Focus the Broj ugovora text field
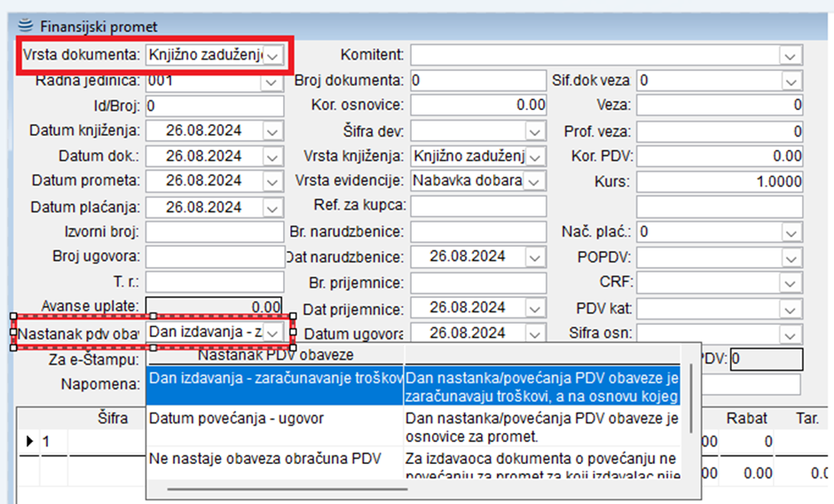 pos(214,258)
